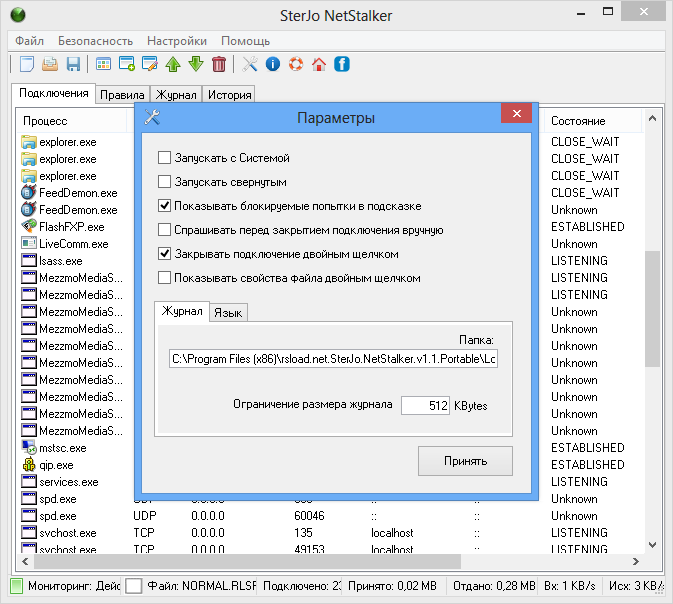Open the Язык tab in Параметры

(228, 313)
